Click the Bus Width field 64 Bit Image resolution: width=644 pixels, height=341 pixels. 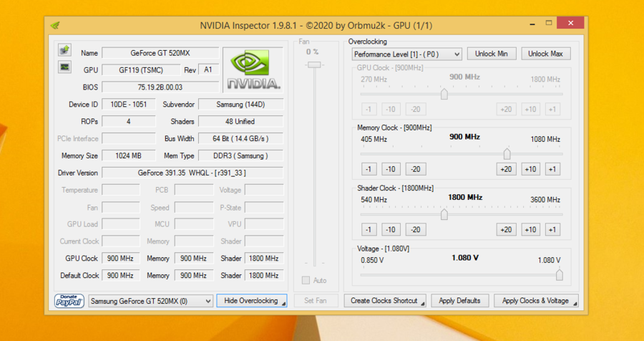click(240, 139)
